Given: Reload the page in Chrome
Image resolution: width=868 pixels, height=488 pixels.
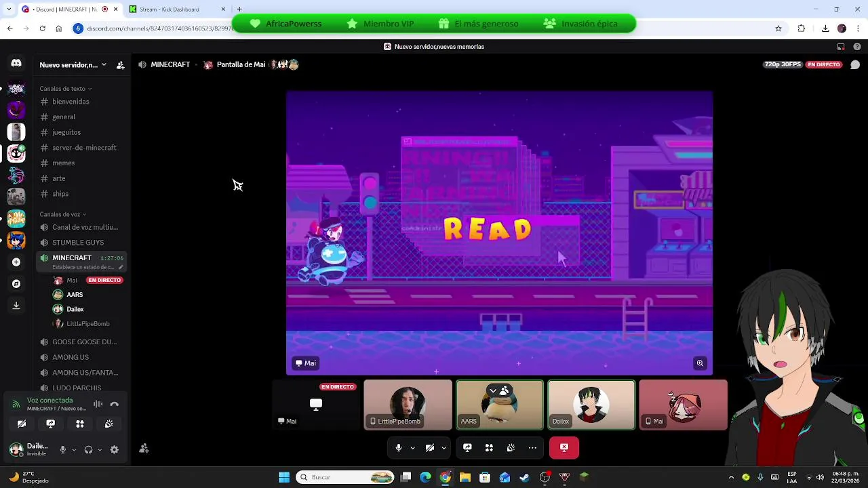Looking at the screenshot, I should pyautogui.click(x=42, y=28).
